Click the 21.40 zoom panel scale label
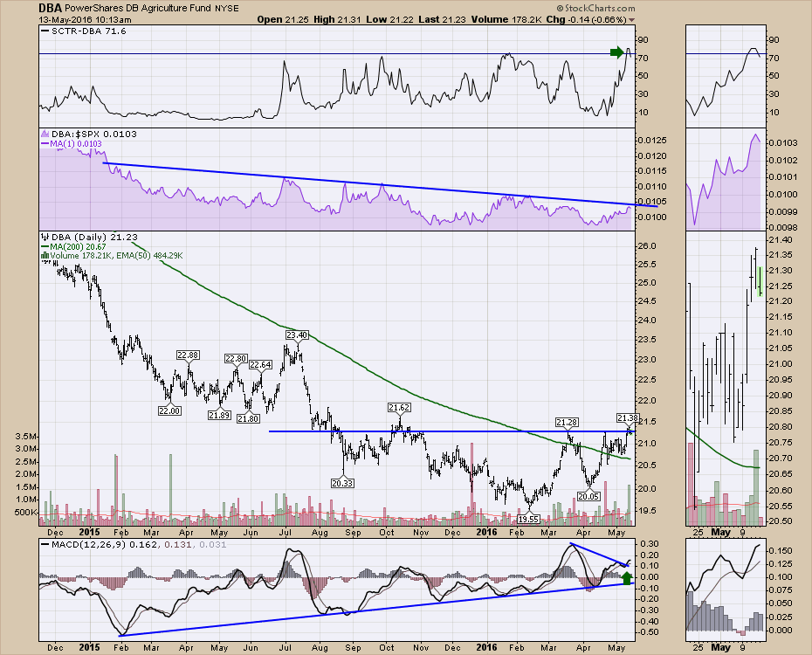Image resolution: width=812 pixels, height=655 pixels. point(780,240)
